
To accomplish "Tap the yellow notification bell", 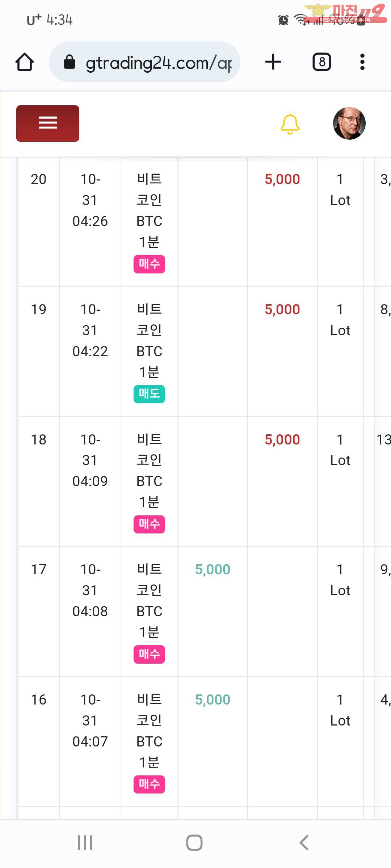I will (290, 124).
